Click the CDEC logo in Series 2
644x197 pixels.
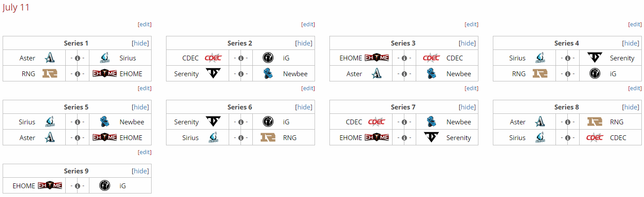point(213,58)
